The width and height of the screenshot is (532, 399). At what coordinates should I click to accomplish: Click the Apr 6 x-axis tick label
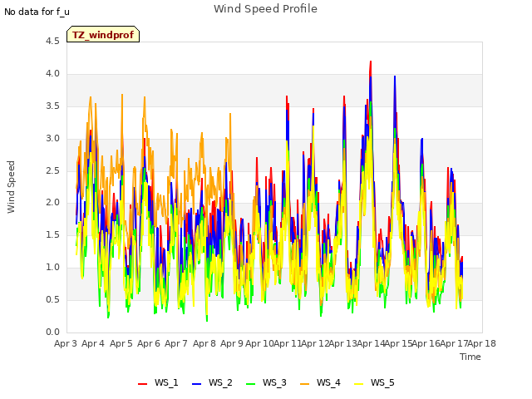149,343
